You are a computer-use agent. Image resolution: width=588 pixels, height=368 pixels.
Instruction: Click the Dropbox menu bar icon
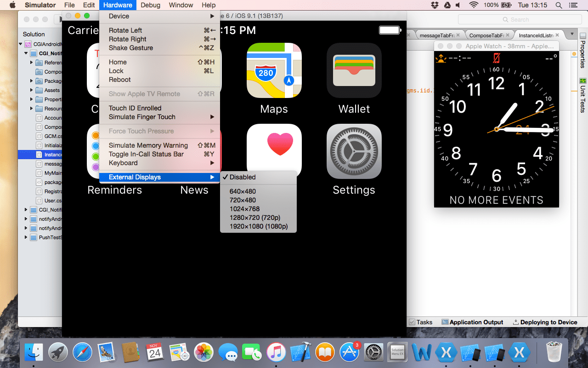coord(435,5)
